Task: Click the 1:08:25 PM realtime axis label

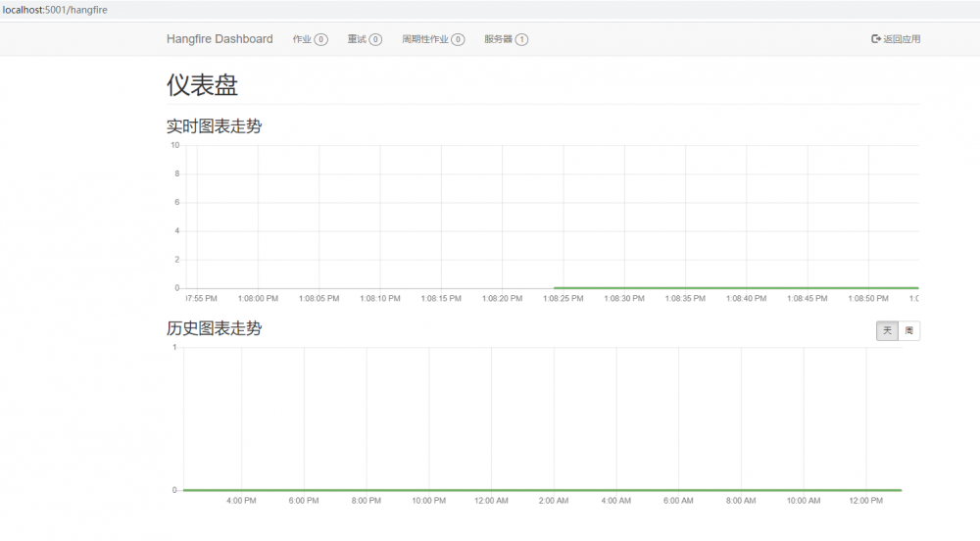Action: pos(563,299)
